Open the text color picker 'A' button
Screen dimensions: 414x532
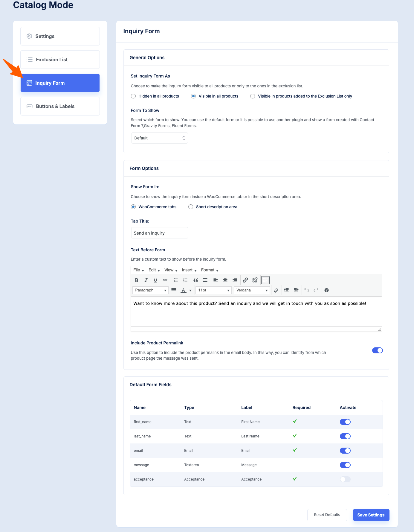(x=184, y=290)
